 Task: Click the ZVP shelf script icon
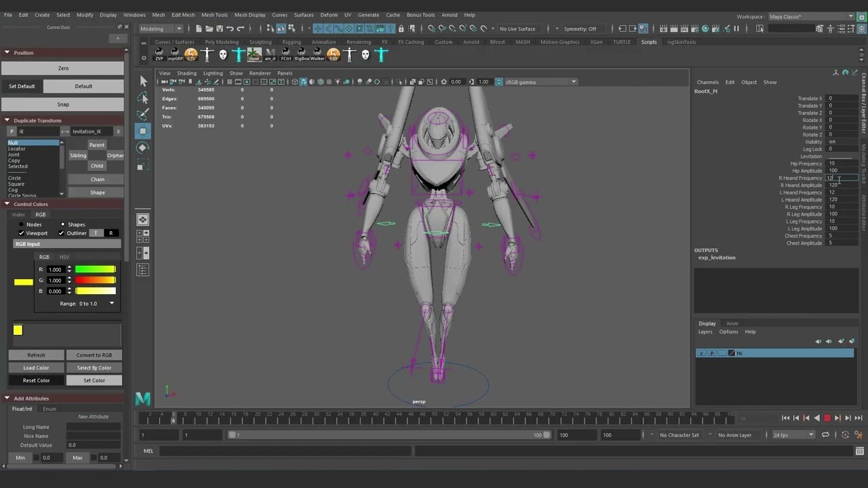(159, 54)
